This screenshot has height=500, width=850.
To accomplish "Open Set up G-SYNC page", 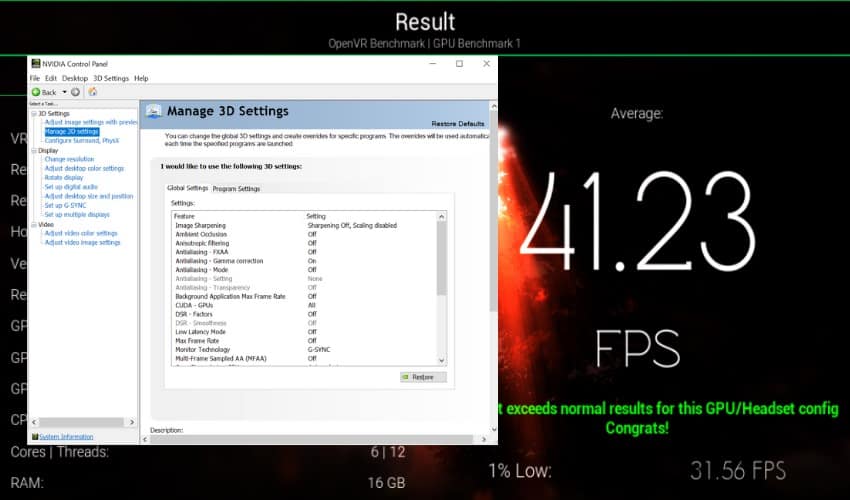I will click(x=66, y=205).
